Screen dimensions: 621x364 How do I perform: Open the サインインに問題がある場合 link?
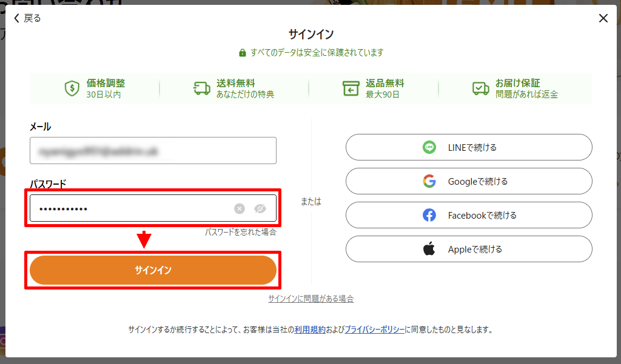[x=311, y=299]
